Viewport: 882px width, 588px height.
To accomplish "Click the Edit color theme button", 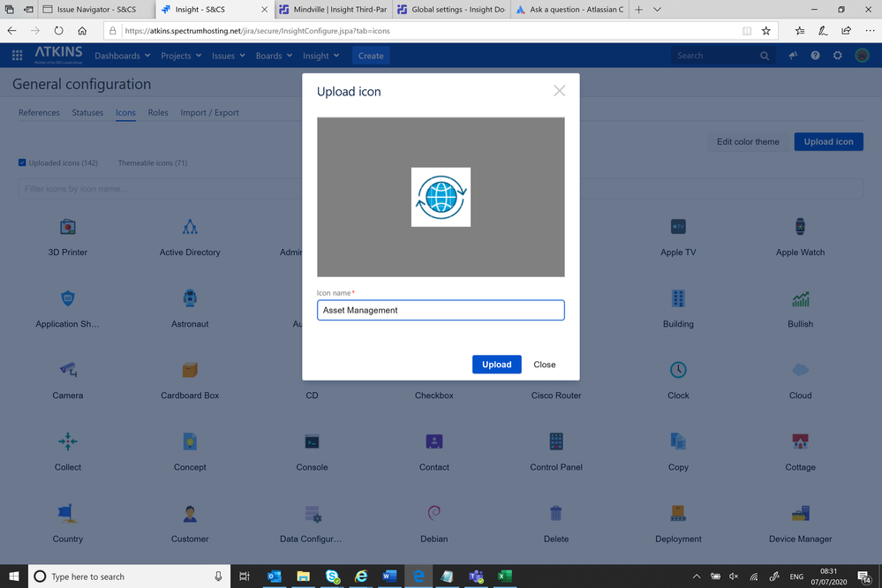I will tap(748, 142).
